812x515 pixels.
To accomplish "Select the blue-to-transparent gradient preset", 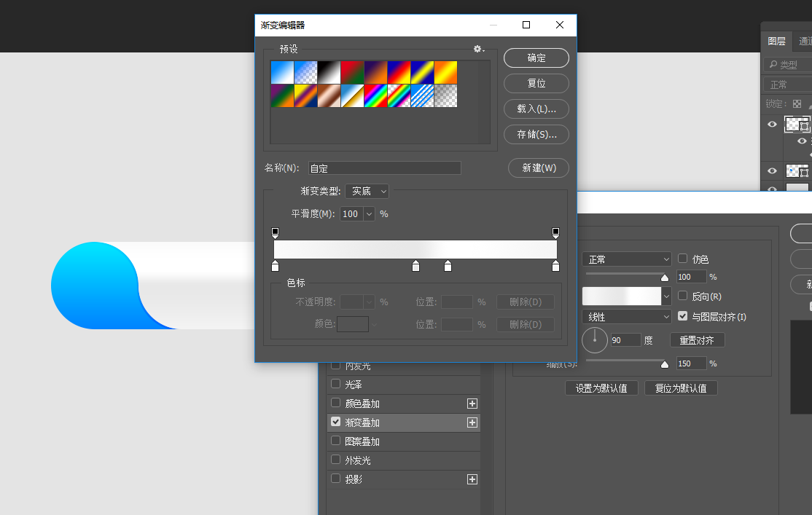I will pos(305,72).
